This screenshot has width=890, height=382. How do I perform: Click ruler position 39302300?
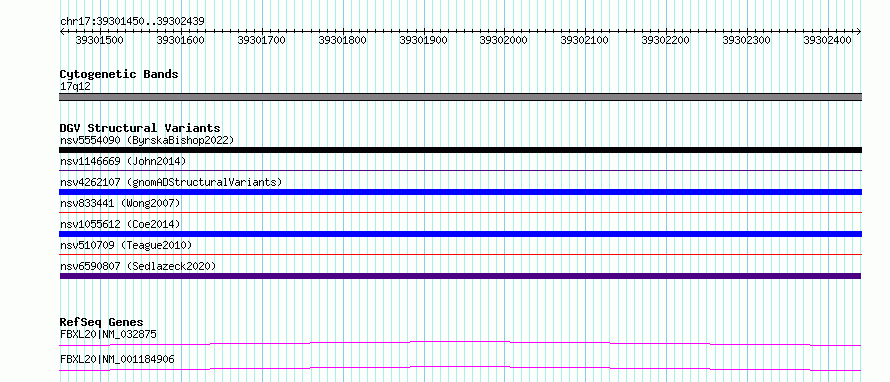point(746,40)
